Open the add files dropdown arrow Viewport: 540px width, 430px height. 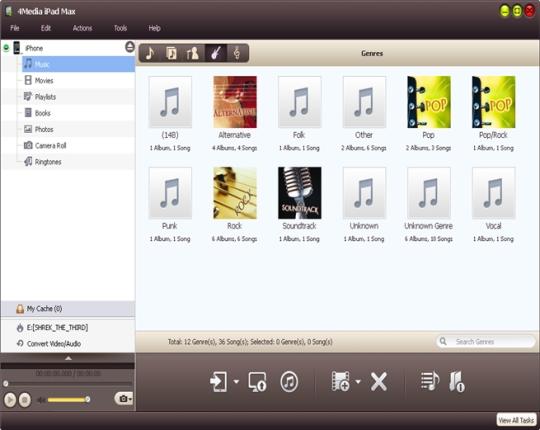click(x=358, y=381)
